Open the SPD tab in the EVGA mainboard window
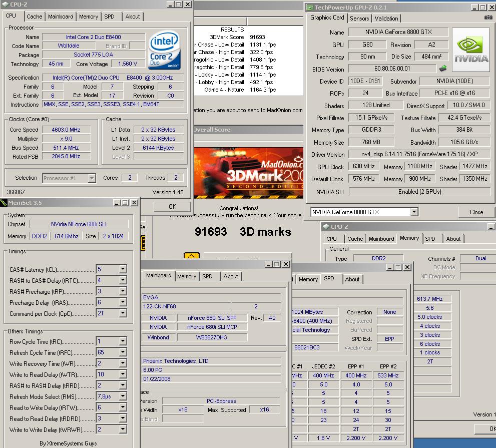Viewport: 496px width, 448px height. (x=207, y=276)
